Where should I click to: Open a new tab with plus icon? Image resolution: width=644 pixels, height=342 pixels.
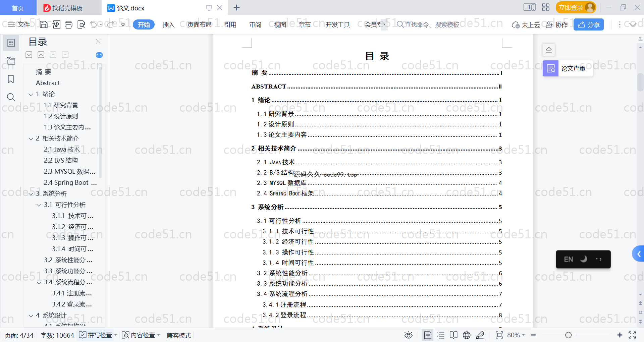tap(236, 7)
